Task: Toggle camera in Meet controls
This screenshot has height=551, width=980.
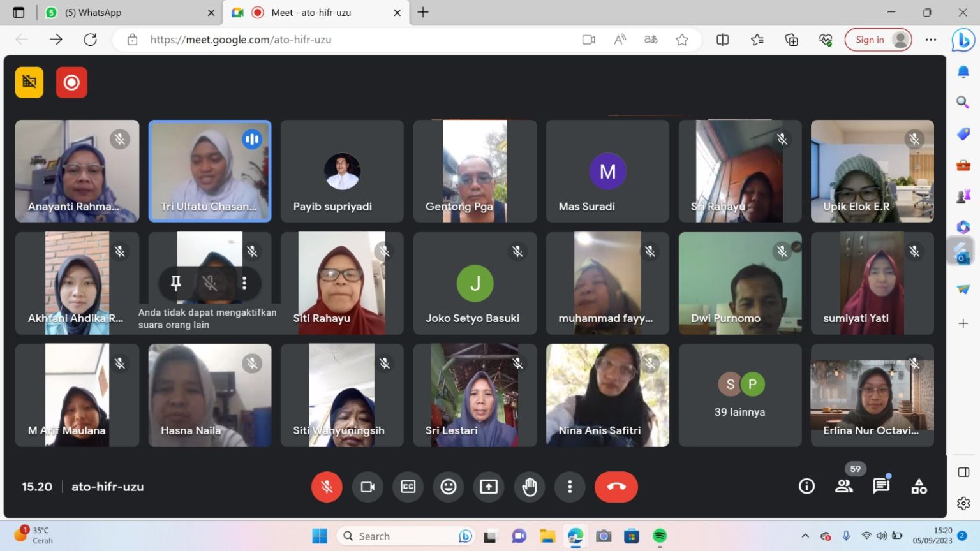Action: 367,487
